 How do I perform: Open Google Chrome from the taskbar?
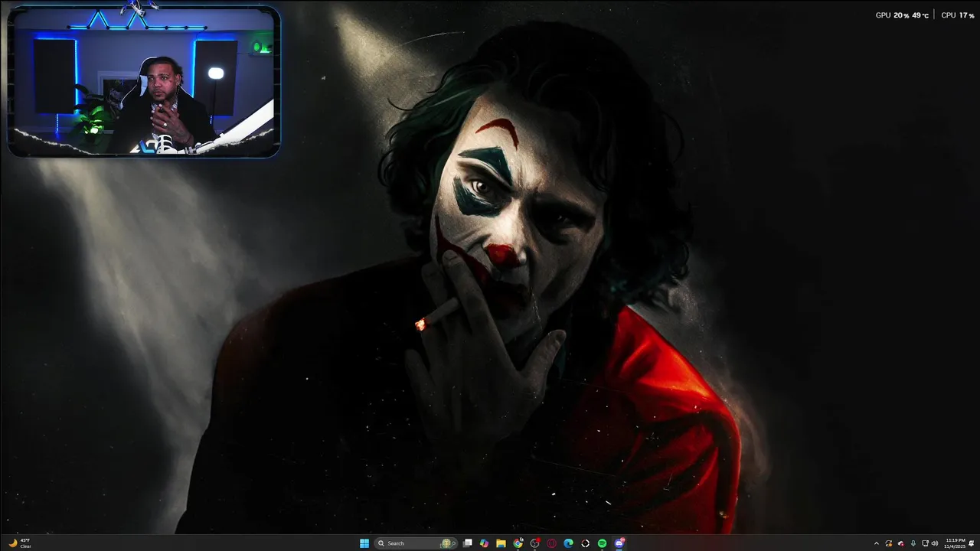pos(518,543)
